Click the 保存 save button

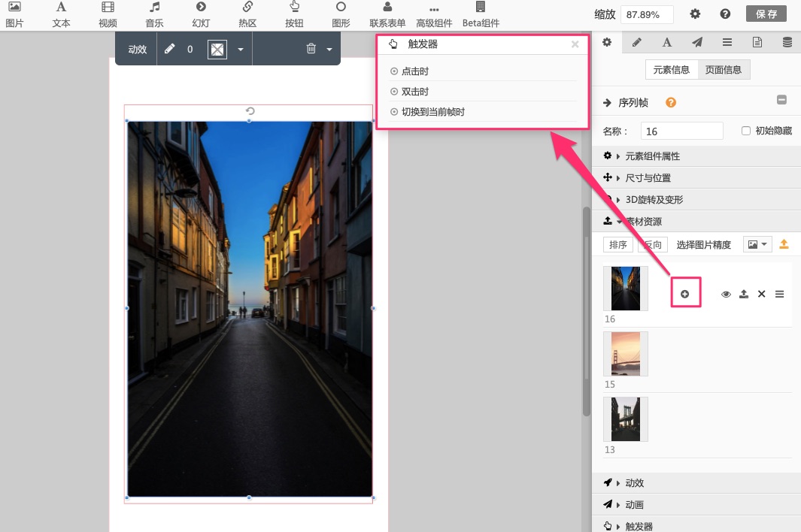coord(766,14)
